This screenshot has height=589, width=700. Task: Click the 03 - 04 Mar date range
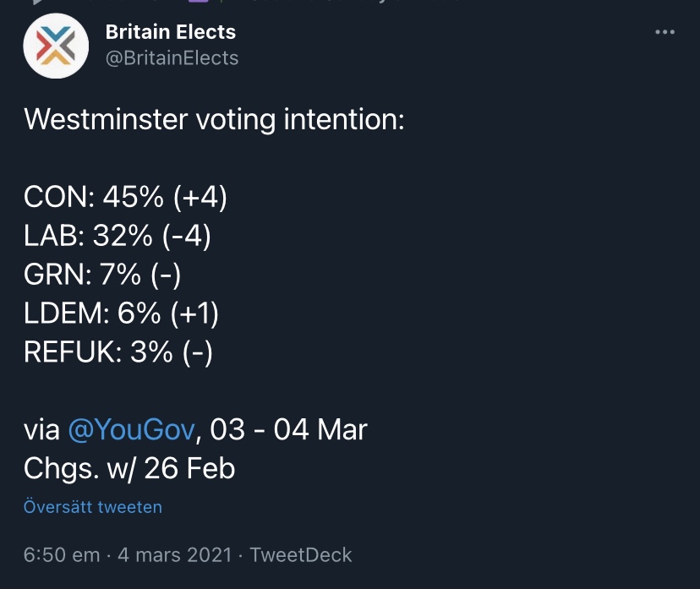coord(289,429)
